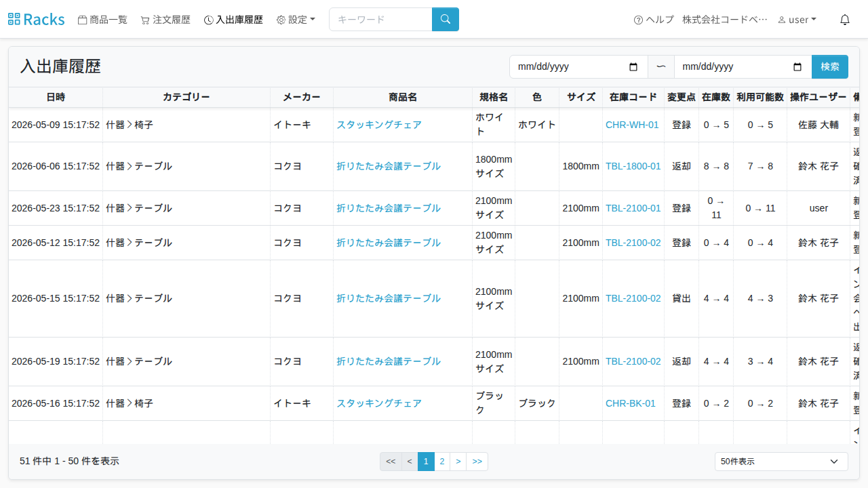Open the スタッキングチェア link for ホワイト
868x488 pixels.
[x=379, y=125]
